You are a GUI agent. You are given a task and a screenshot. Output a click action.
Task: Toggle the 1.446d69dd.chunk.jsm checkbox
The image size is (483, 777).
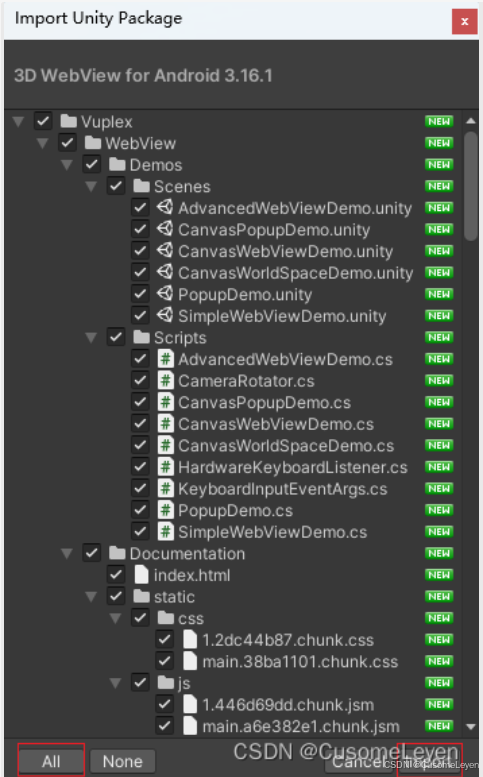[x=164, y=704]
